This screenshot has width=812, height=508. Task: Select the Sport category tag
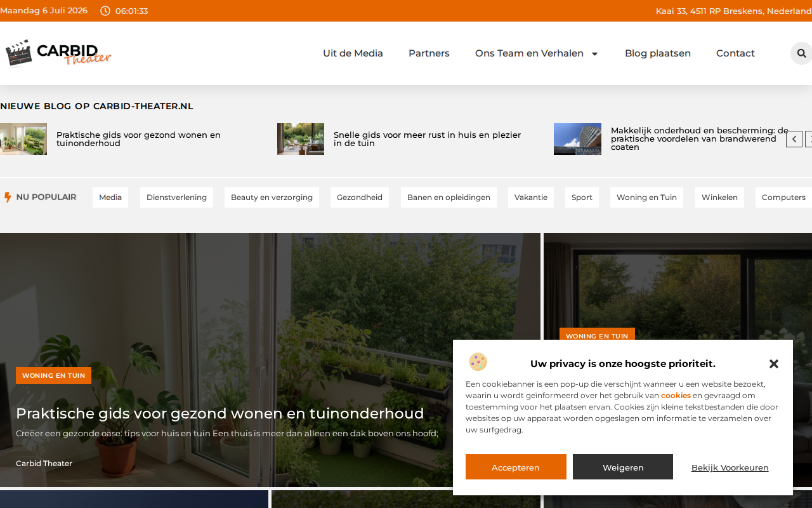click(582, 197)
